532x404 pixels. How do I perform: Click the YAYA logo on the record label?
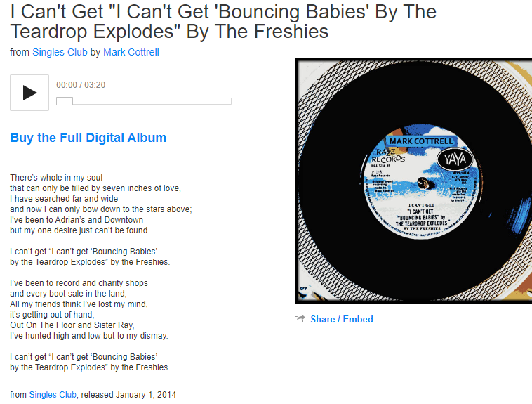[x=455, y=159]
